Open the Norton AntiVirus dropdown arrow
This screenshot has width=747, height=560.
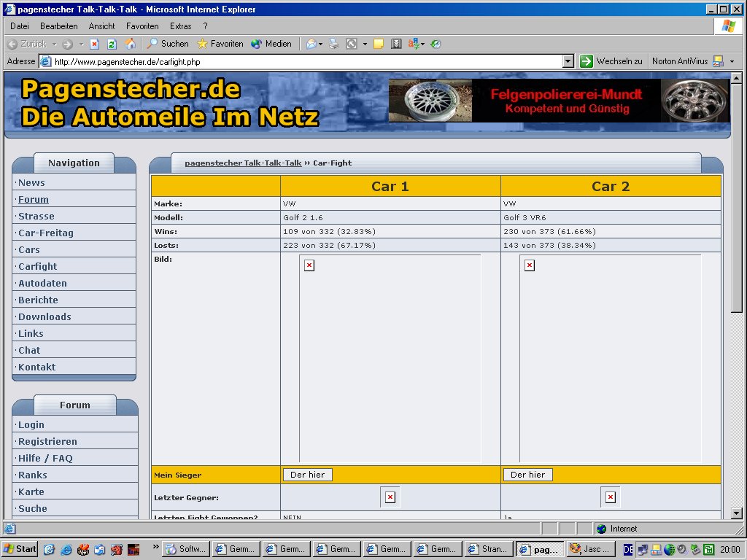(x=732, y=61)
